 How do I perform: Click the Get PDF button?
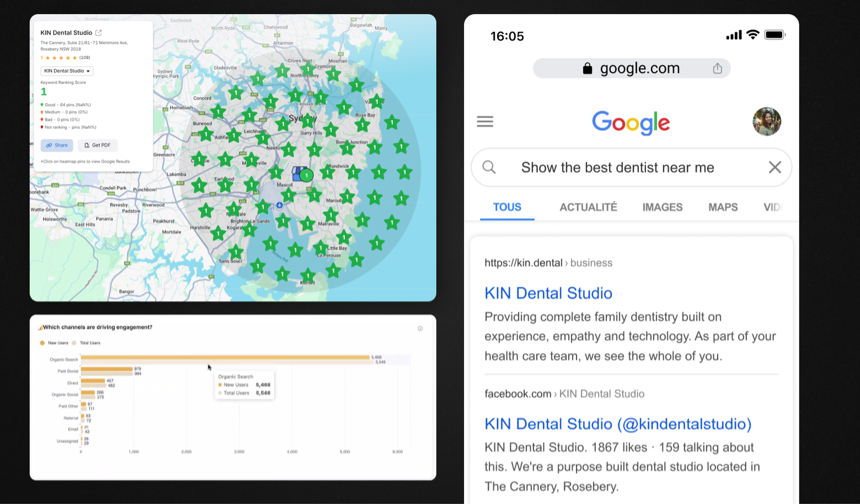pyautogui.click(x=97, y=145)
